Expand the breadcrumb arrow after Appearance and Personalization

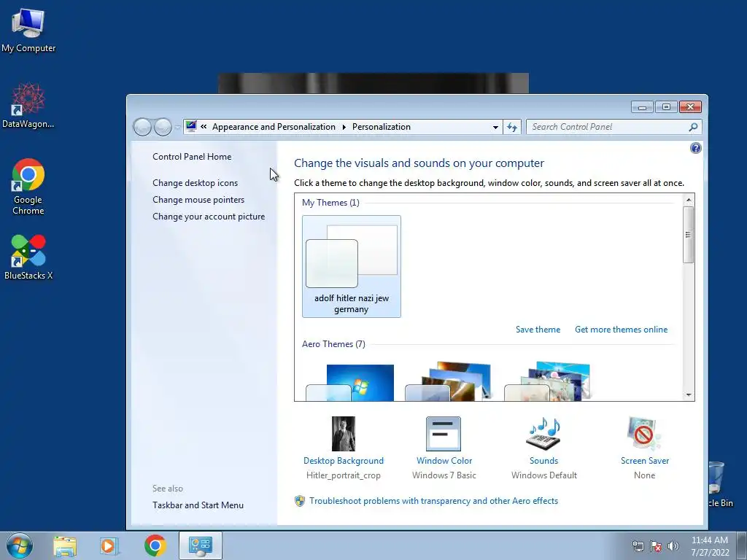pyautogui.click(x=344, y=127)
